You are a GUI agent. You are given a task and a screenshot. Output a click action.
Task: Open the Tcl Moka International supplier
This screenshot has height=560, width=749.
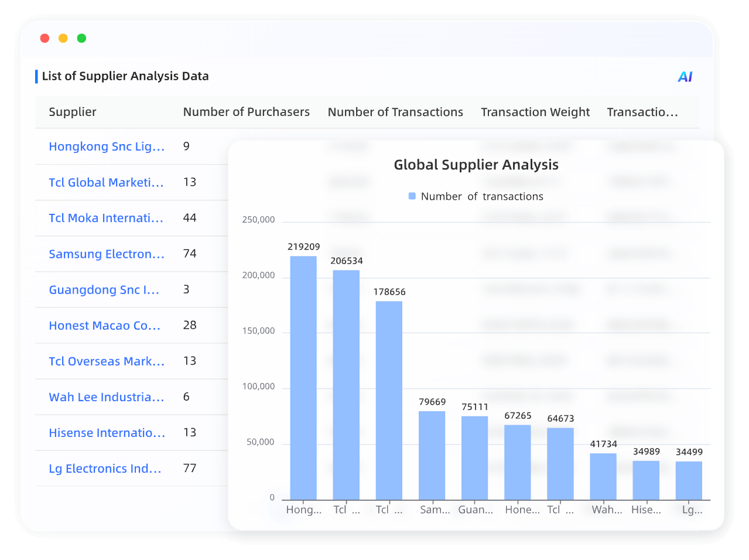point(105,218)
